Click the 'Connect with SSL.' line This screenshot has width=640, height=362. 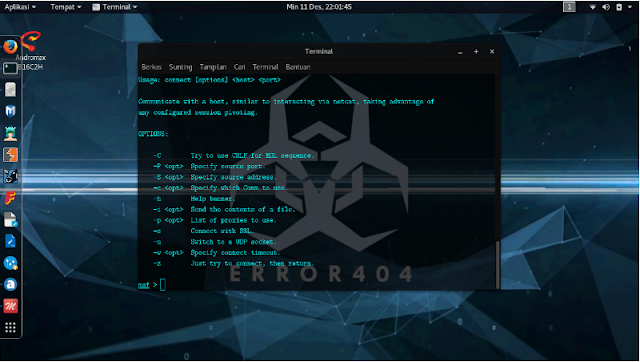pos(222,231)
